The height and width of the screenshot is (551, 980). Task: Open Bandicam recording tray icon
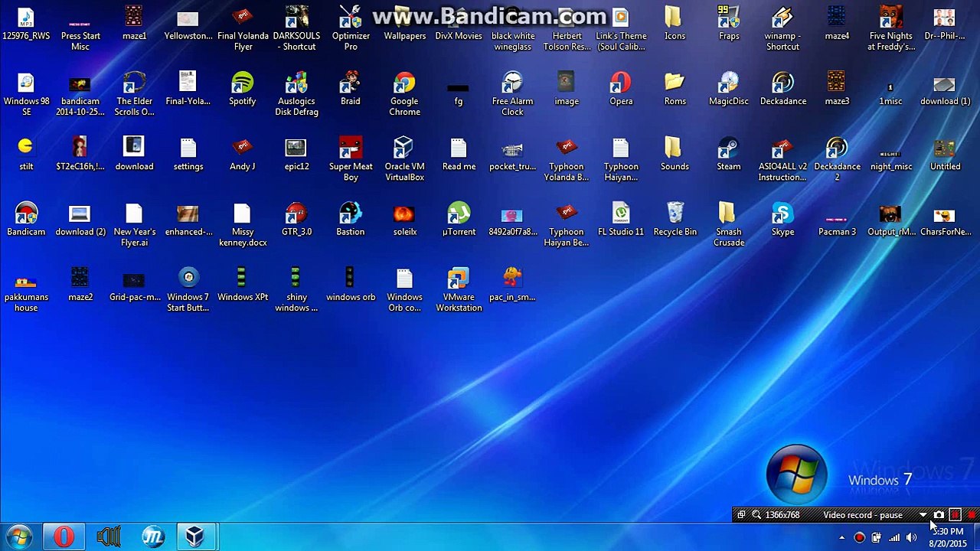(859, 538)
